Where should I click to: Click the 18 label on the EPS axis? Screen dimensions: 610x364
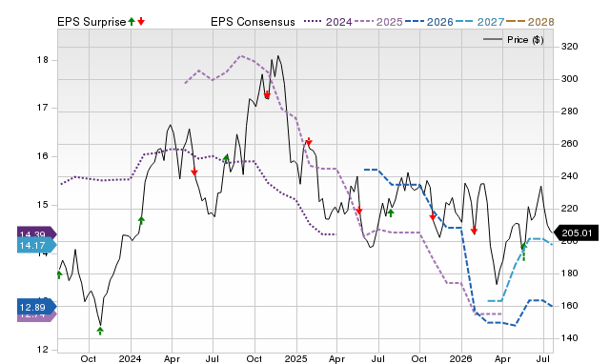[x=42, y=60]
